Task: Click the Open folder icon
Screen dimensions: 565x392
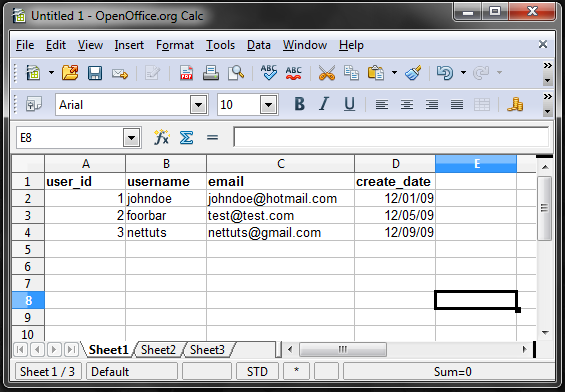Action: (x=70, y=73)
